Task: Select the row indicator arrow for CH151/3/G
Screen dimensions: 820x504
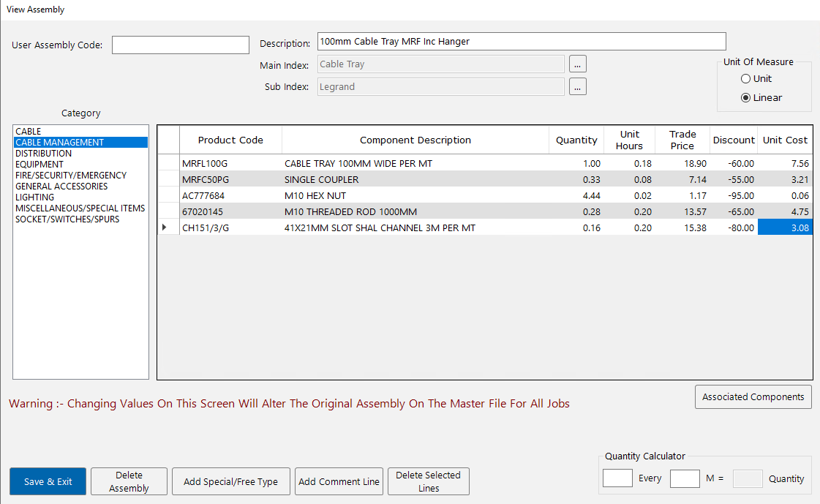Action: pyautogui.click(x=165, y=228)
